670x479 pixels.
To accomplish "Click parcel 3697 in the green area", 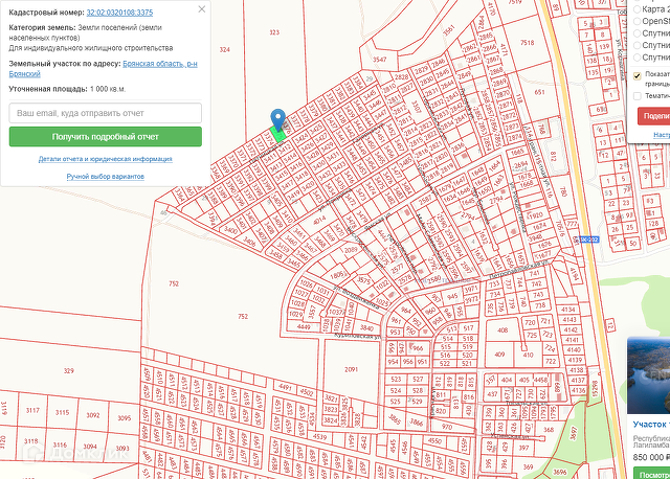I will [x=574, y=433].
